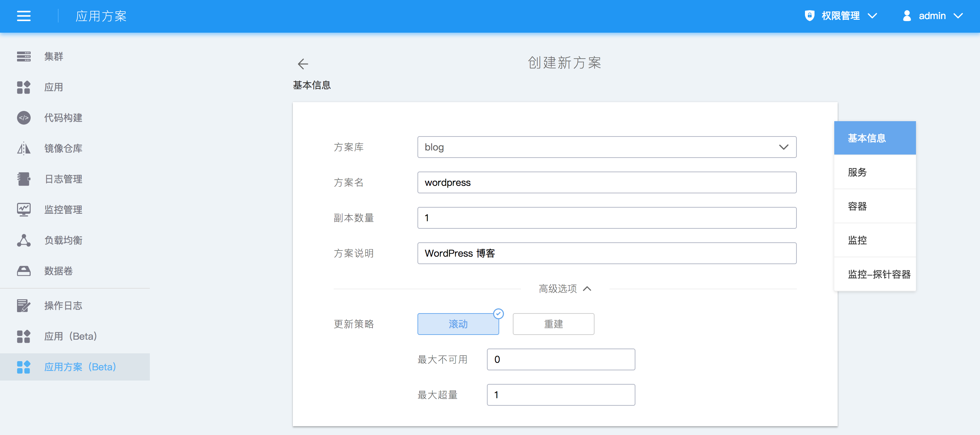
Task: Click the 代码构建 code build icon
Action: 23,117
